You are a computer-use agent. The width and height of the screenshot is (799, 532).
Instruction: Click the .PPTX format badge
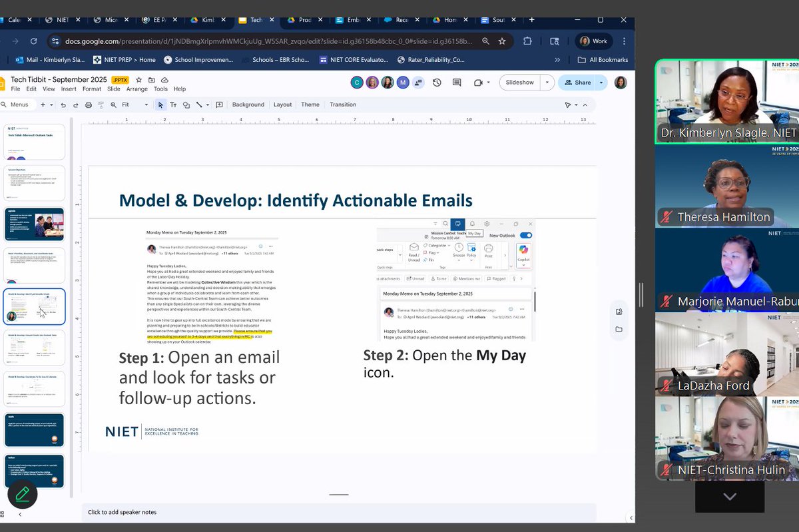pos(120,80)
